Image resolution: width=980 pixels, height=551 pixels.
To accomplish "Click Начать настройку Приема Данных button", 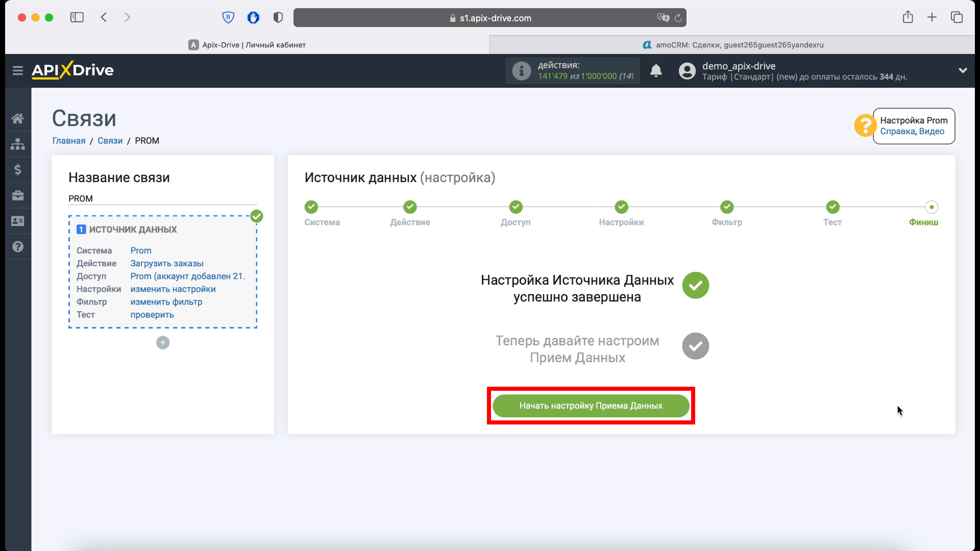I will 591,406.
